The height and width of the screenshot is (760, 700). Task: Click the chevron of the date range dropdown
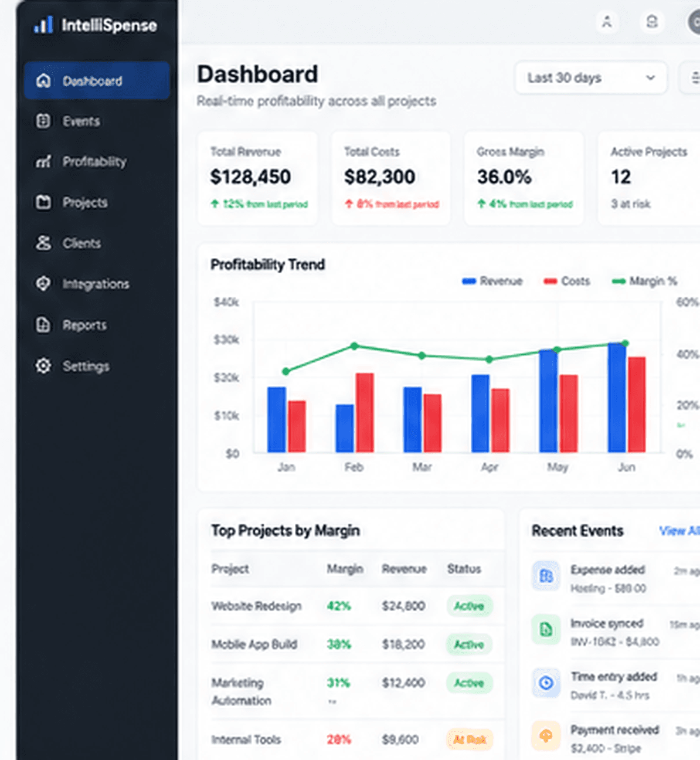pos(650,77)
